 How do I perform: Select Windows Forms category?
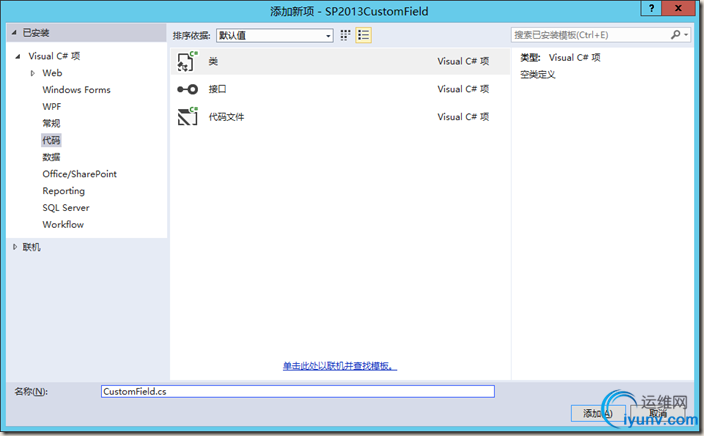76,90
